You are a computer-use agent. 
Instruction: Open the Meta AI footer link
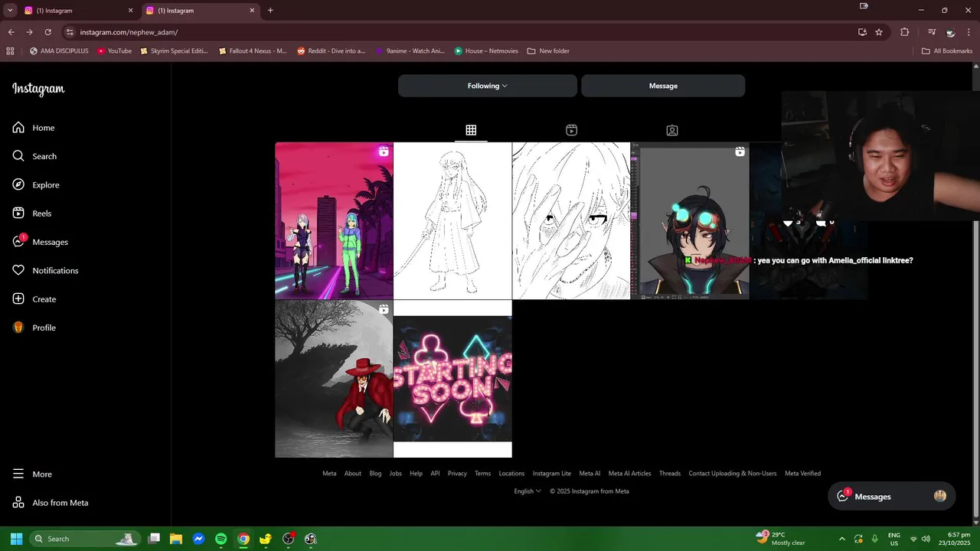click(x=590, y=473)
